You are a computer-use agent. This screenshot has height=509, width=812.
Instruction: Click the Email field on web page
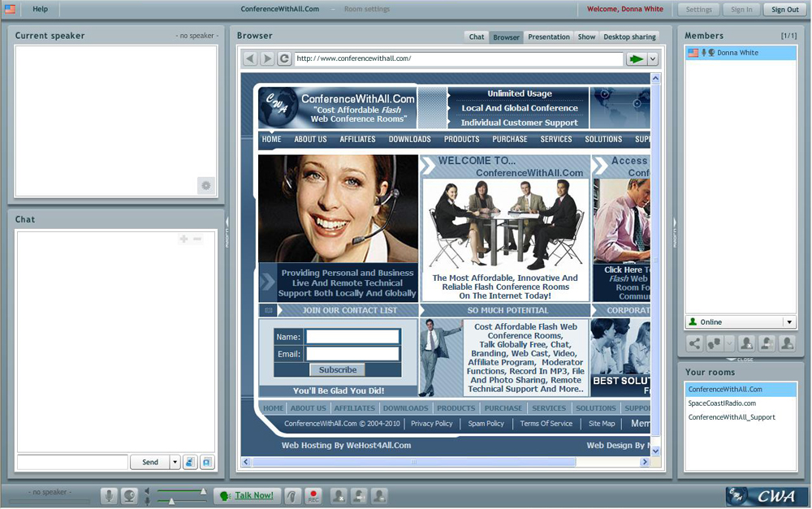pos(352,354)
